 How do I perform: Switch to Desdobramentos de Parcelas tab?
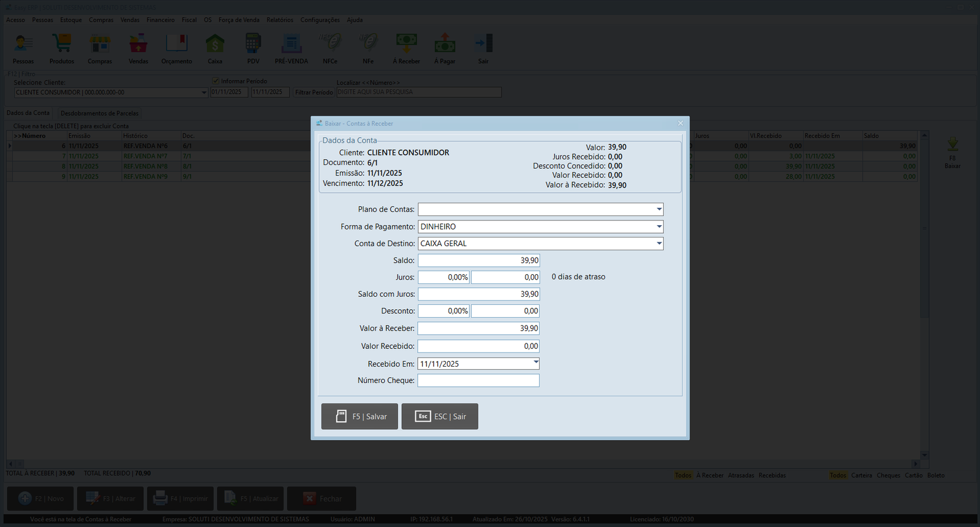coord(99,113)
